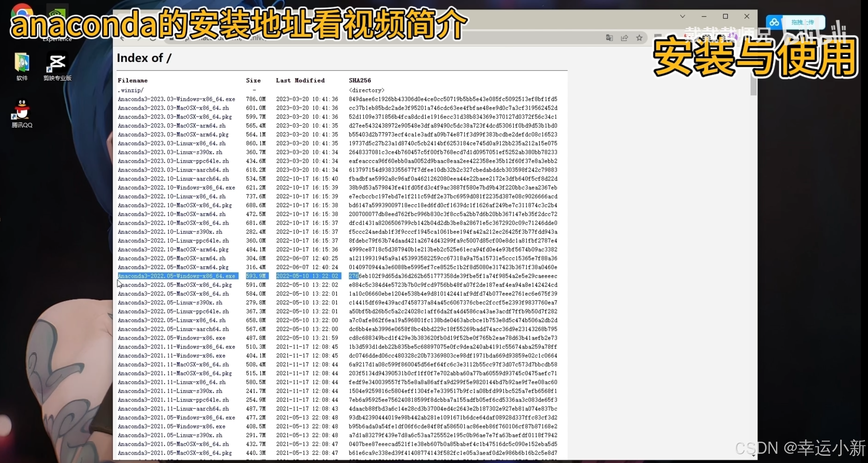Expand the tab search dropdown chevron
Screen dimensions: 868x463
[x=682, y=16]
